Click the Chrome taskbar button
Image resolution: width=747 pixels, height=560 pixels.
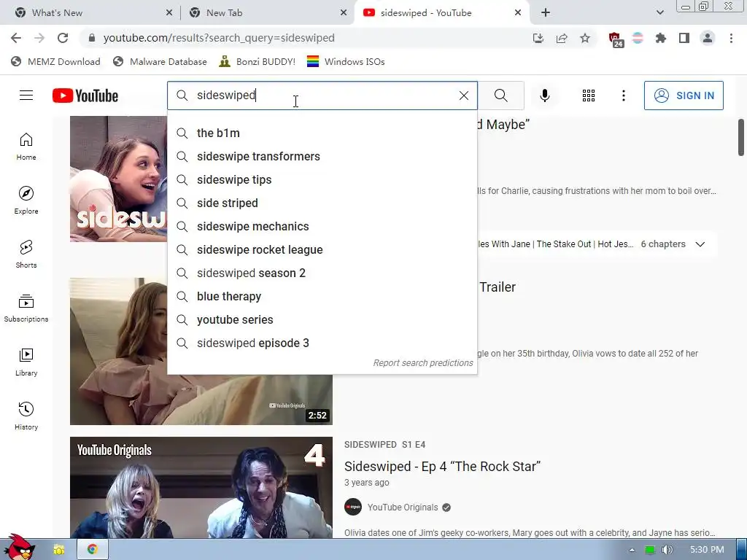click(93, 550)
